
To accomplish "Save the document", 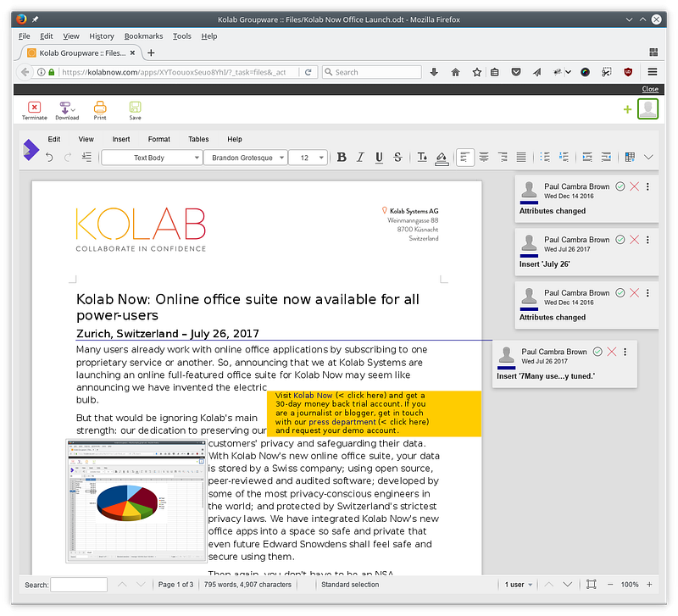I will [x=135, y=110].
